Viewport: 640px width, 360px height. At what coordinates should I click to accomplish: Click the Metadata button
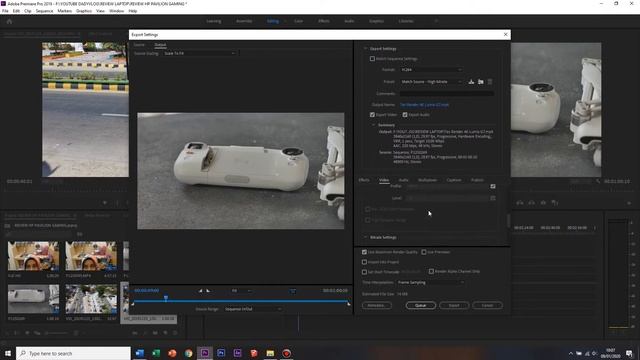[x=376, y=305]
